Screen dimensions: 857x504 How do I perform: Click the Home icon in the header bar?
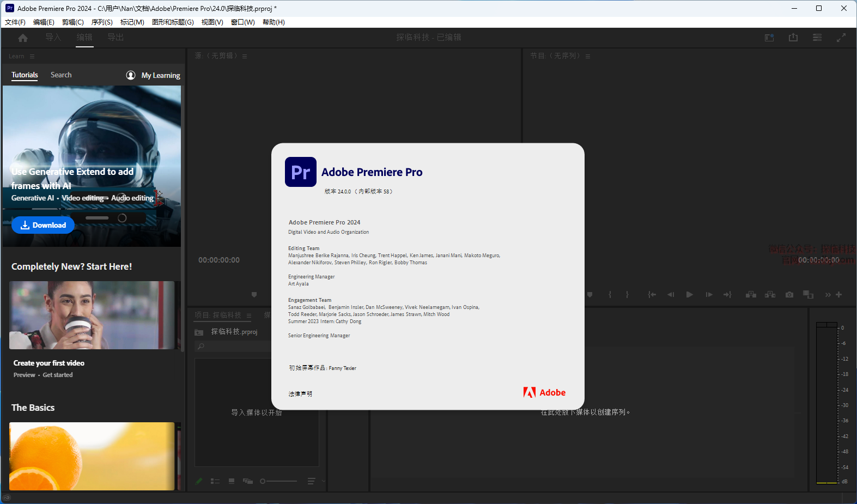tap(23, 38)
